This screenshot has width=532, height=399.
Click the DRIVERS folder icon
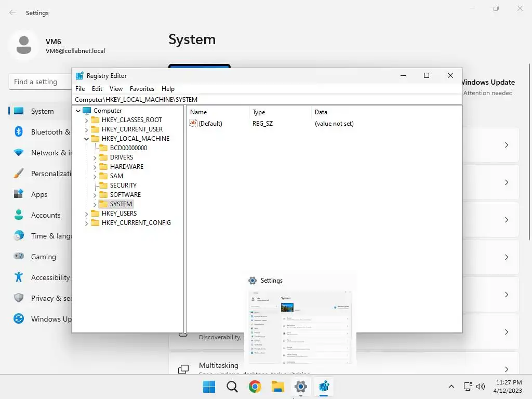click(x=103, y=157)
